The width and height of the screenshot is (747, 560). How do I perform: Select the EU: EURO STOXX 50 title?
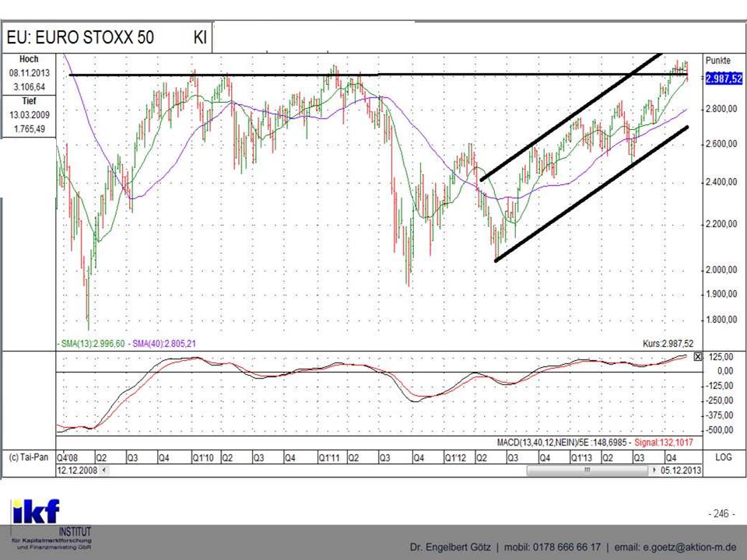click(x=80, y=37)
